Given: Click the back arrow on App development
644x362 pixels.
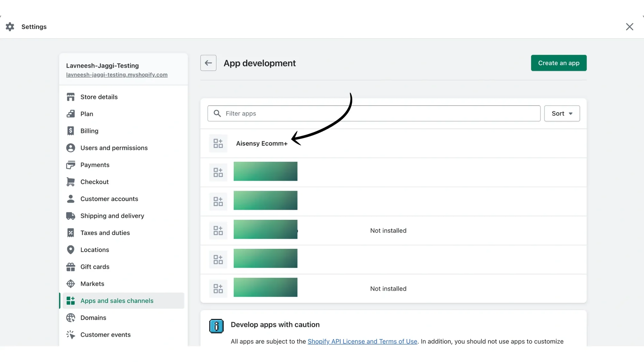Looking at the screenshot, I should [208, 63].
